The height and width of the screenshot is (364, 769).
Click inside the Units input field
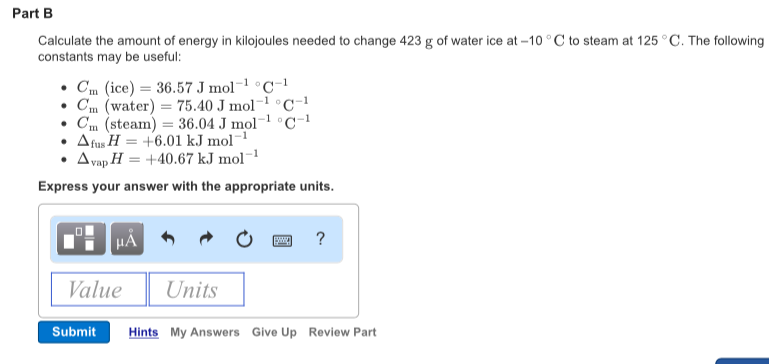[196, 289]
